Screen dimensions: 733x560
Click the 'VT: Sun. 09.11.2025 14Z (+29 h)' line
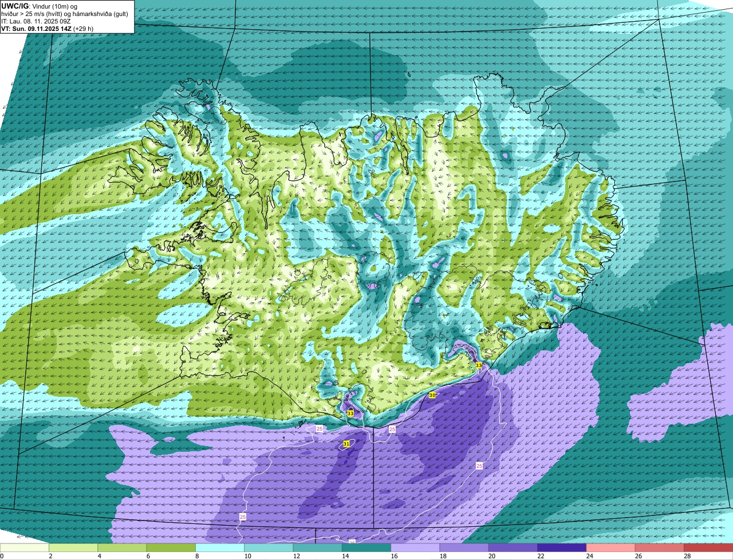[x=48, y=29]
